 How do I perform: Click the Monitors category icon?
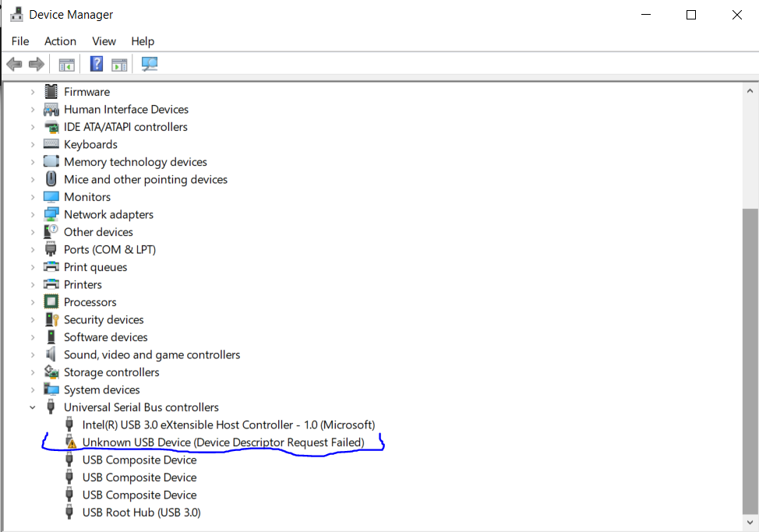(x=51, y=197)
